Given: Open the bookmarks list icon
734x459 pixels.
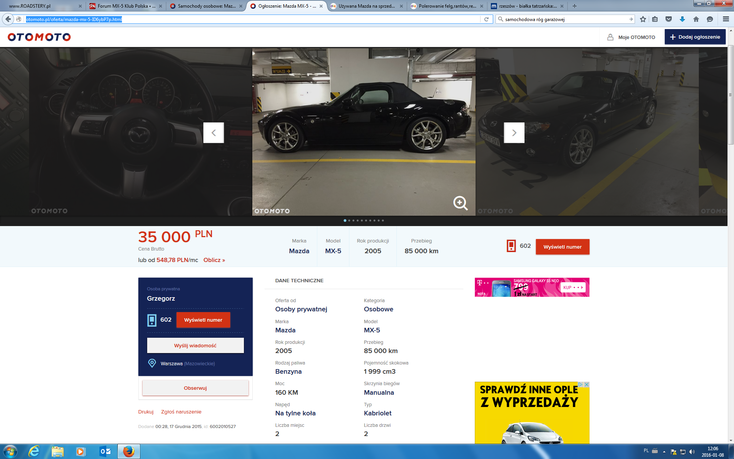Looking at the screenshot, I should pos(655,19).
